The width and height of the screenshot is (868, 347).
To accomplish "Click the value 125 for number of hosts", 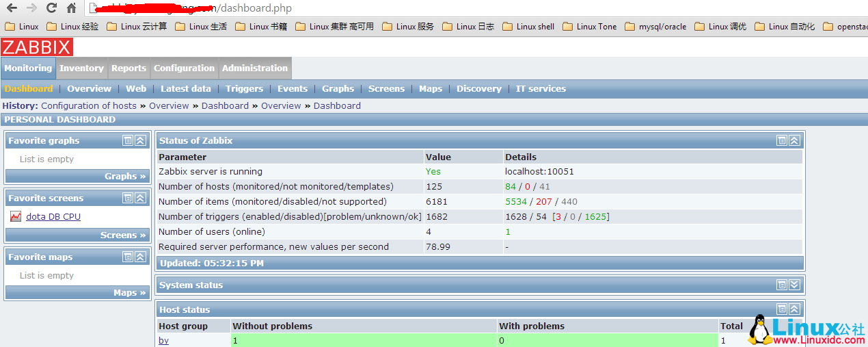I will click(x=433, y=186).
